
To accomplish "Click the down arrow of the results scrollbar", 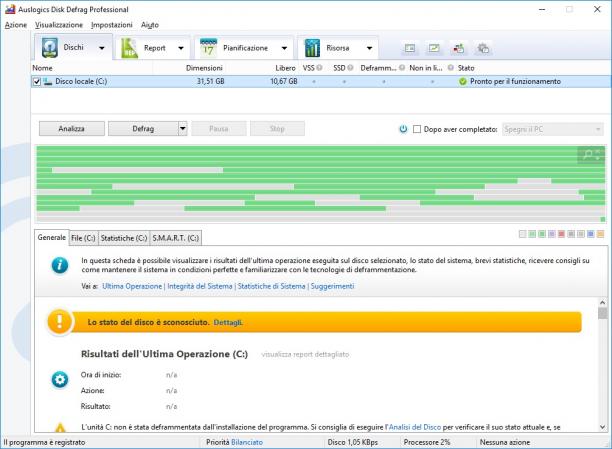I will coord(602,427).
